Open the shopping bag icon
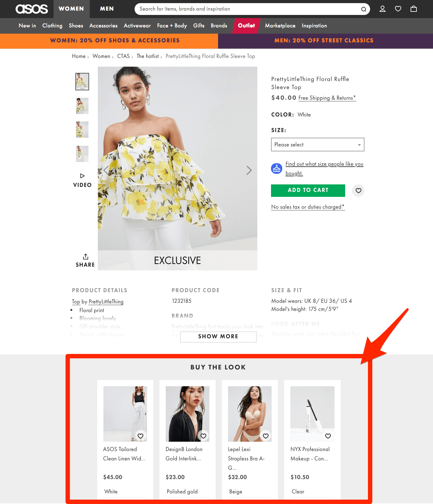 pyautogui.click(x=414, y=9)
